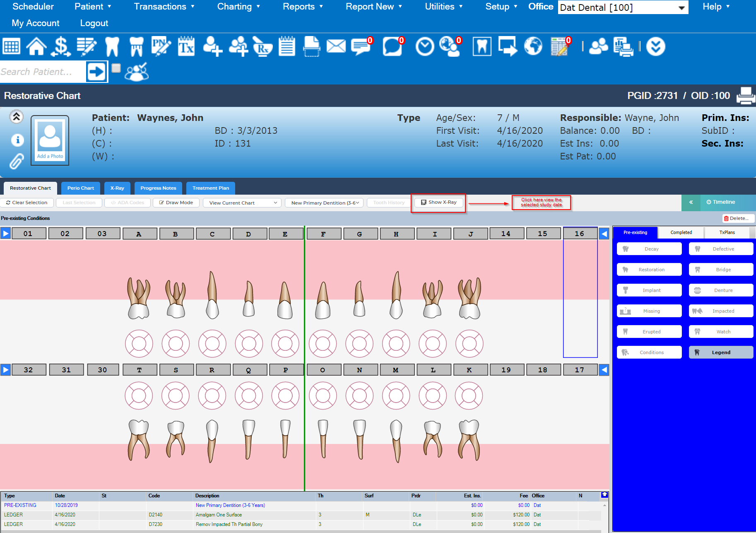Open the Tx treatment plan calendar icon
The height and width of the screenshot is (533, 756).
pyautogui.click(x=186, y=46)
